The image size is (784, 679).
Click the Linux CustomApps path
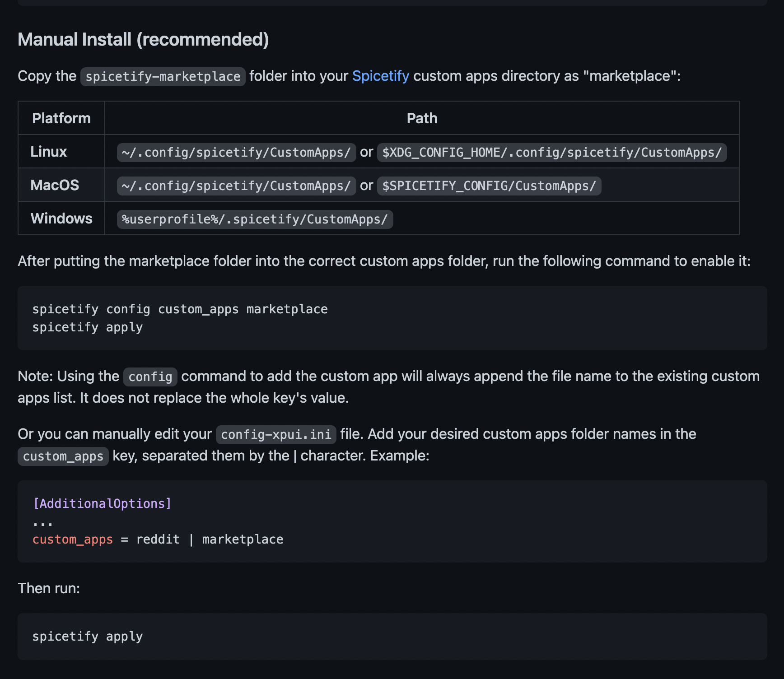[236, 152]
